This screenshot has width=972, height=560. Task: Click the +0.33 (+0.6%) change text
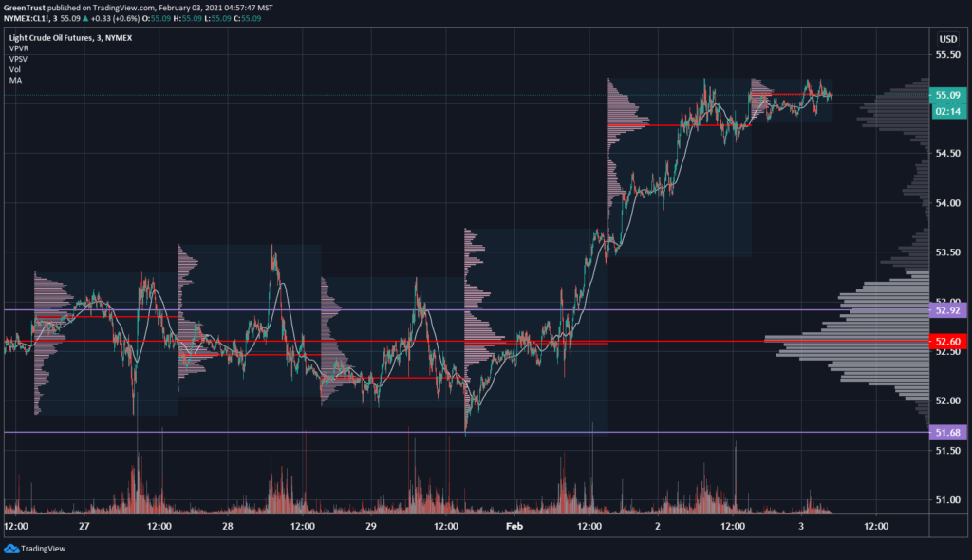(115, 19)
